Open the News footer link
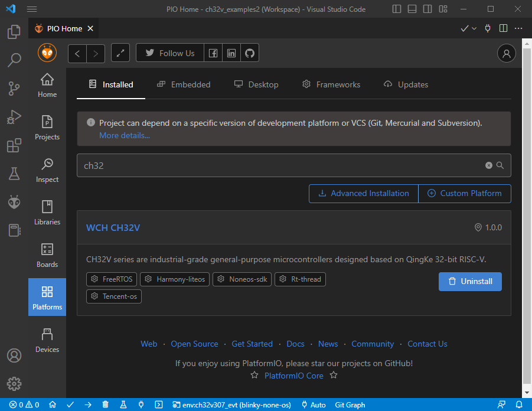This screenshot has width=532, height=411. tap(328, 344)
